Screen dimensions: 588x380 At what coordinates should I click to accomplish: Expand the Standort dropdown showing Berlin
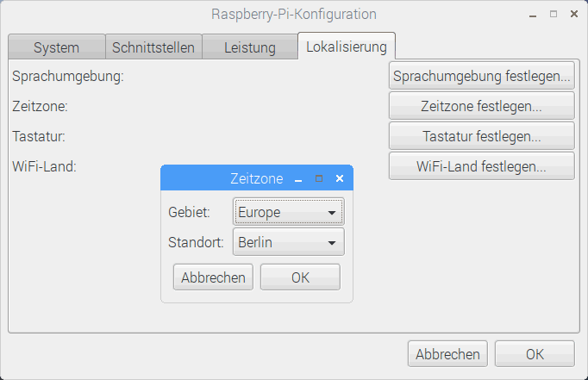point(288,242)
